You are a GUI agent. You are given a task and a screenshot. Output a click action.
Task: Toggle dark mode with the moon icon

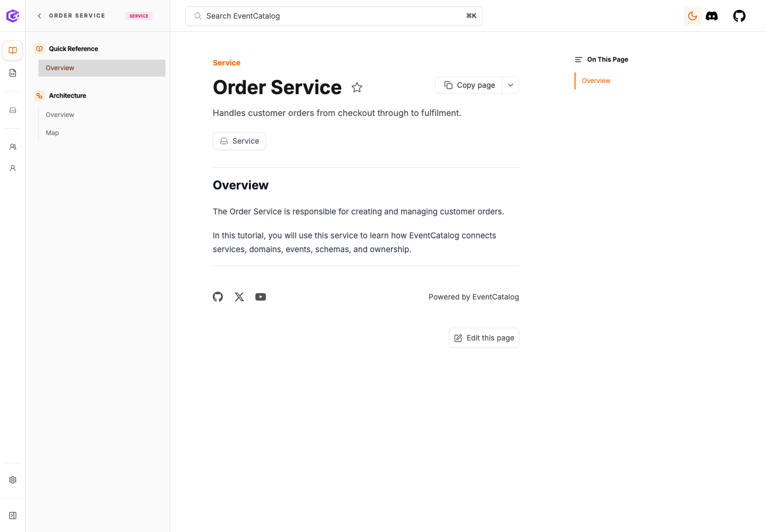click(x=693, y=16)
